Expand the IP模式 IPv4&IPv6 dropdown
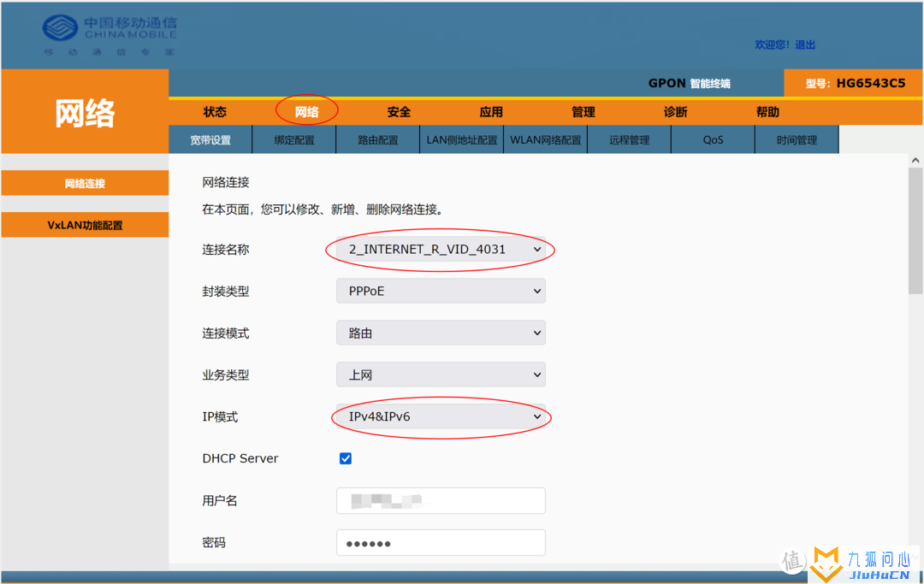Viewport: 924px width, 584px height. click(x=441, y=416)
